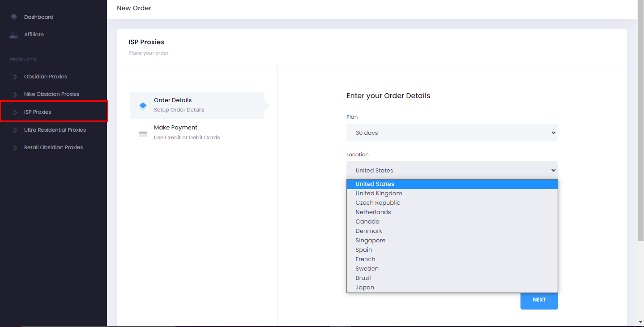
Task: Click the chevron icon beside ISP Proxies
Action: point(14,112)
